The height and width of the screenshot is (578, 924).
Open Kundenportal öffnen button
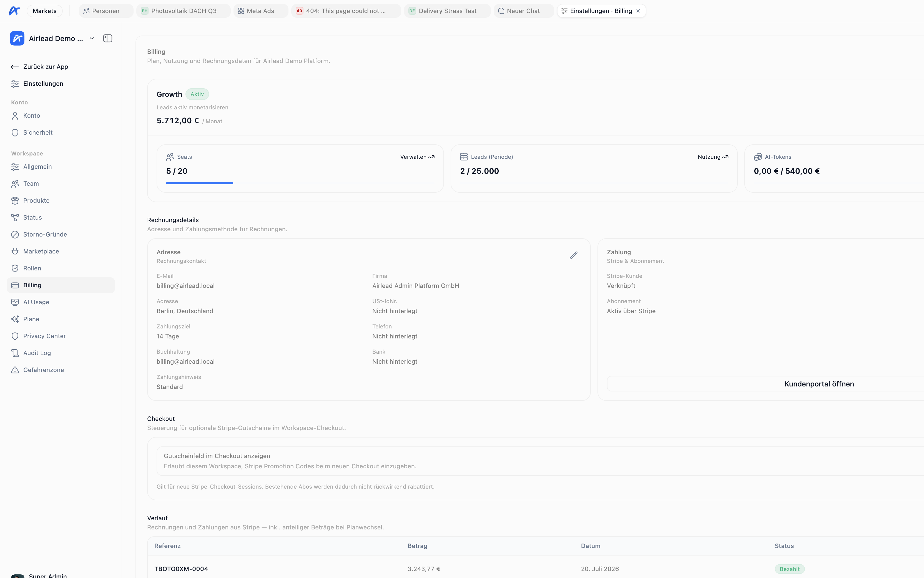coord(819,384)
